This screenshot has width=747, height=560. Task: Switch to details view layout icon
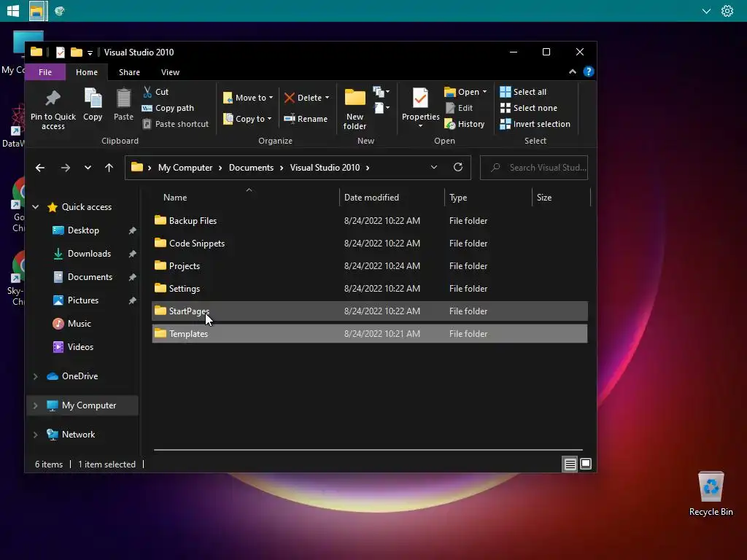point(570,464)
